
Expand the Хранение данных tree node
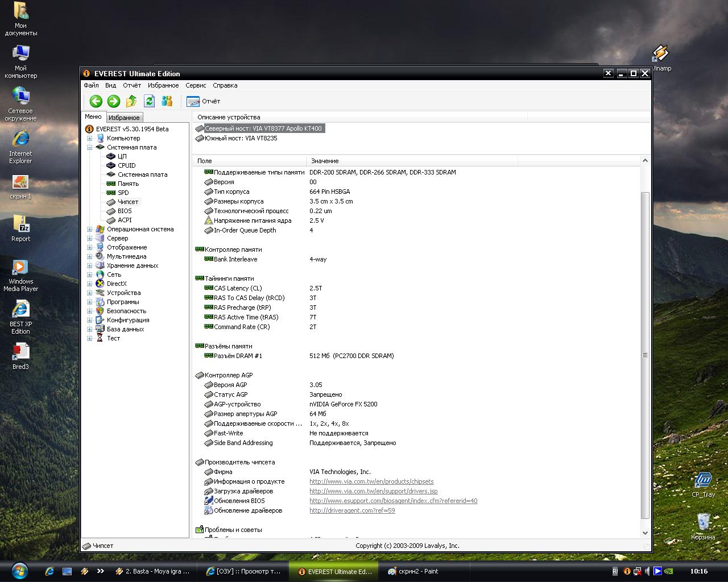[89, 265]
